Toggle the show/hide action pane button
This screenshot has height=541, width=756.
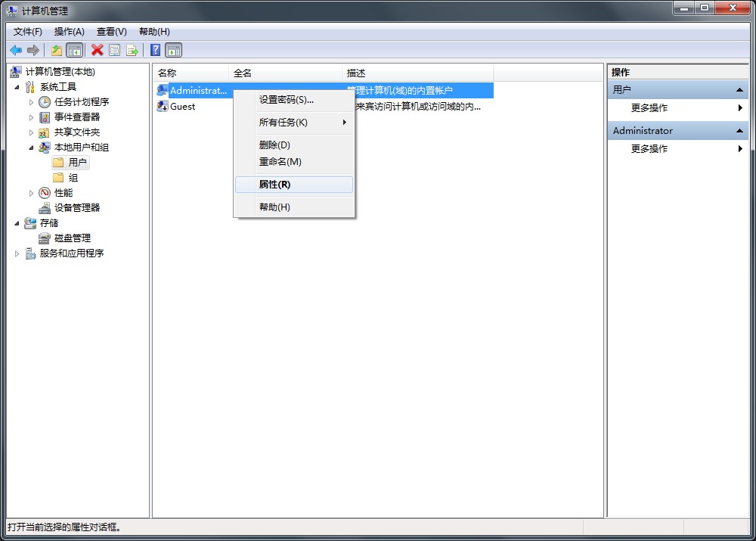tap(174, 51)
